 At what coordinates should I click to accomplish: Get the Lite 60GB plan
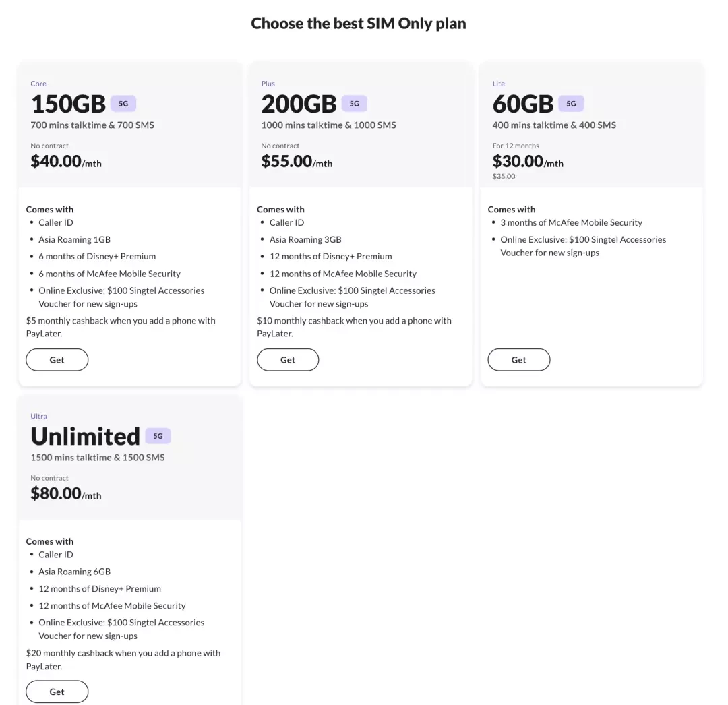pyautogui.click(x=518, y=360)
